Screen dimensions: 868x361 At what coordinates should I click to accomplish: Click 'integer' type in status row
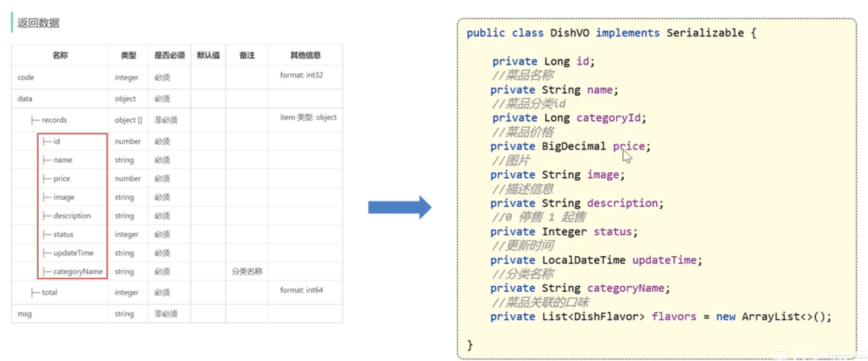click(x=126, y=234)
